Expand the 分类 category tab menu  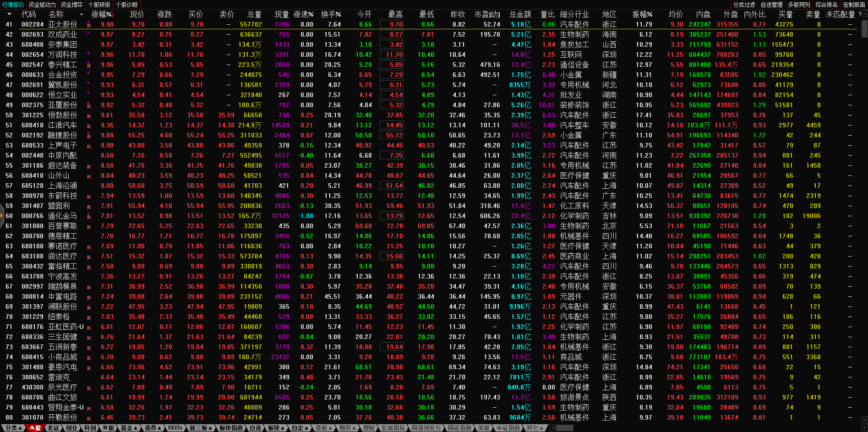coord(14,428)
